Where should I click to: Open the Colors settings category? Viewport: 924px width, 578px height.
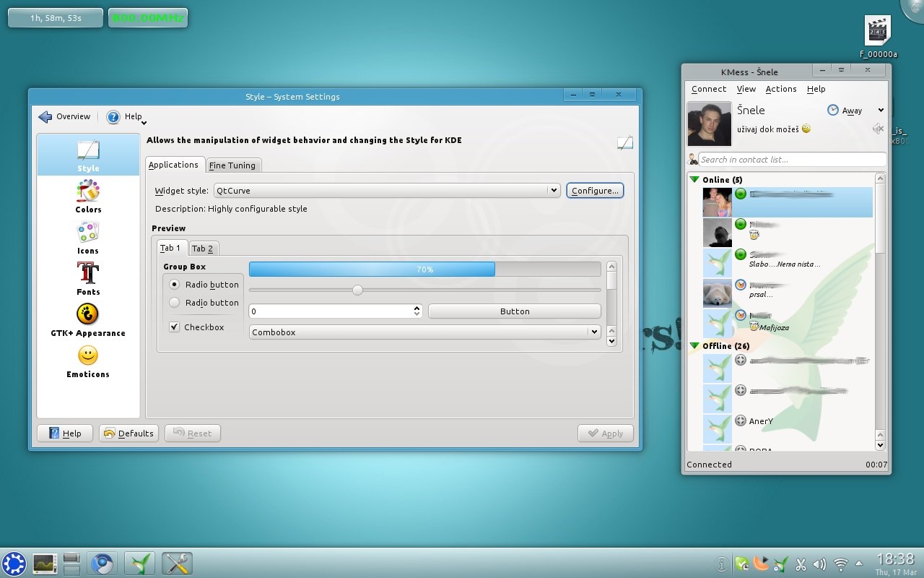[88, 197]
